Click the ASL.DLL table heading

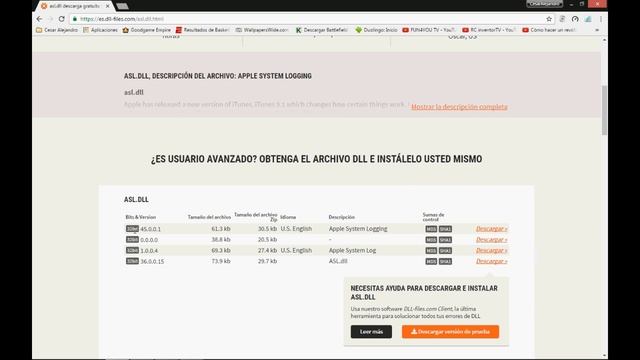pos(136,200)
